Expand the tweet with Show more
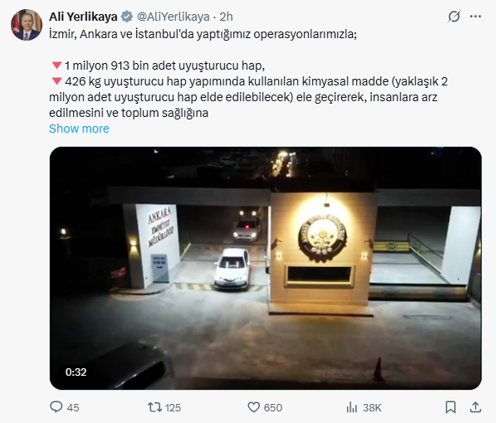 pos(79,129)
